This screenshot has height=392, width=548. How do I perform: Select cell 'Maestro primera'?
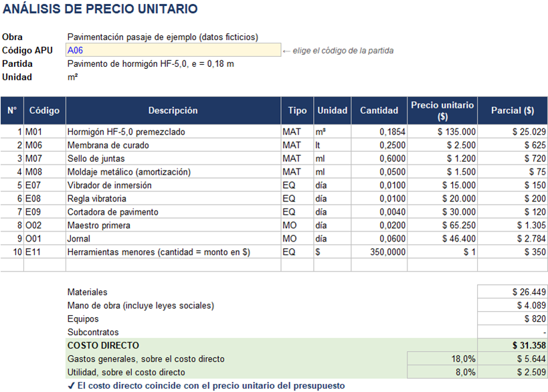173,225
